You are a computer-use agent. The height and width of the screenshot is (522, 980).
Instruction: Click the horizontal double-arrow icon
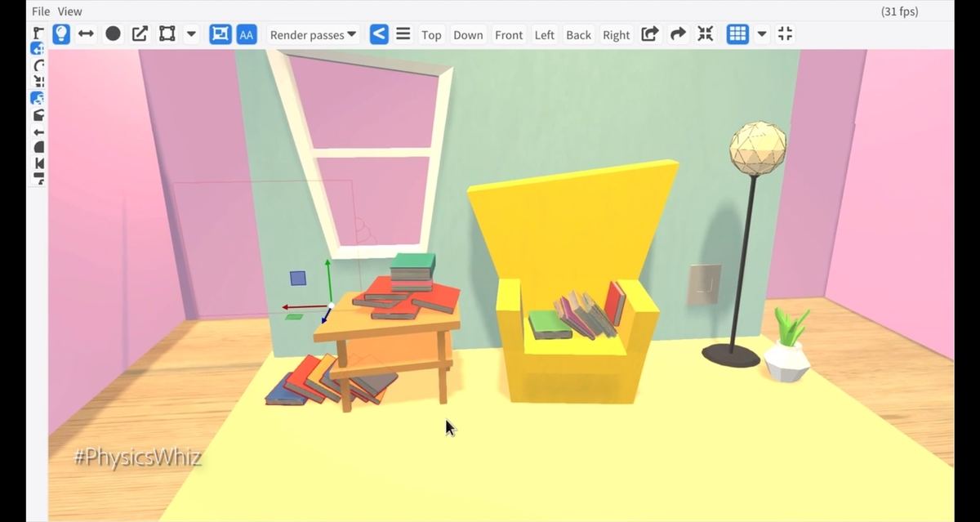coord(86,34)
